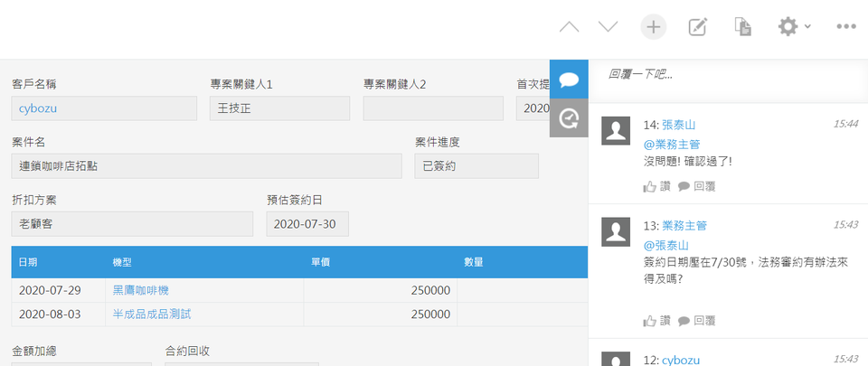
Task: Open the 黑鷹咖啡機 model link
Action: [140, 290]
